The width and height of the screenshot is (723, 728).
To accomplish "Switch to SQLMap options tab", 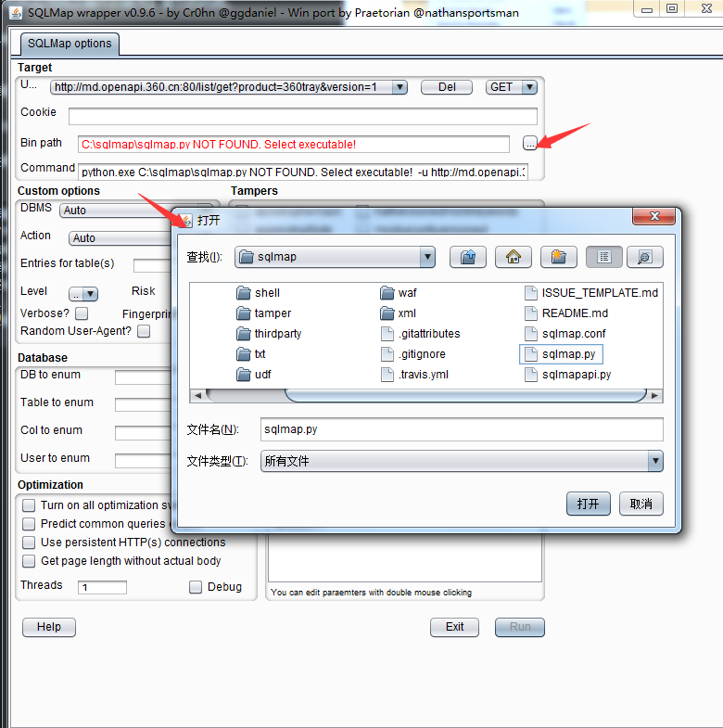I will pos(70,44).
